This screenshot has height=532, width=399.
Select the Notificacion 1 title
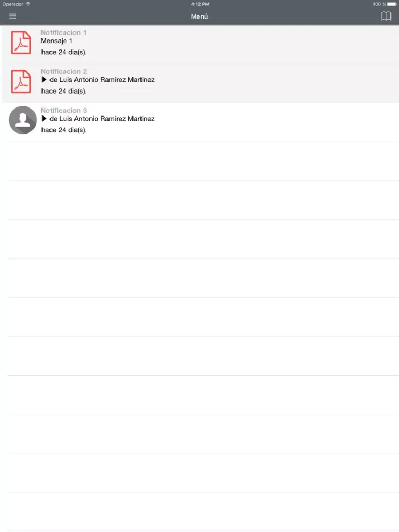coord(63,32)
